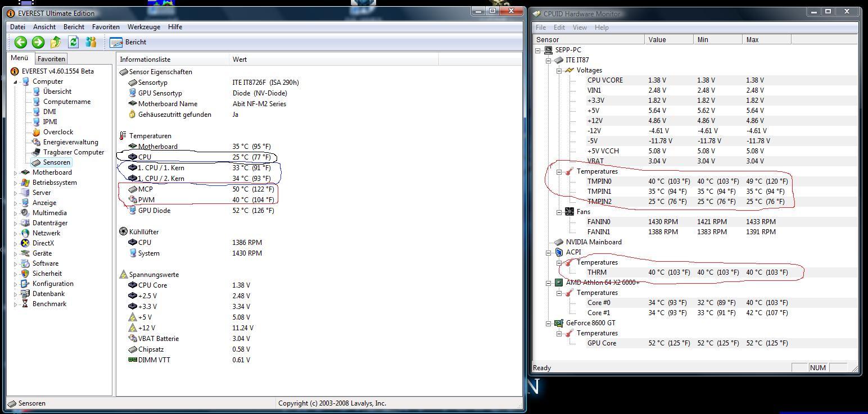Click the Wert column header
Viewport: 868px width, 414px height.
(334, 60)
